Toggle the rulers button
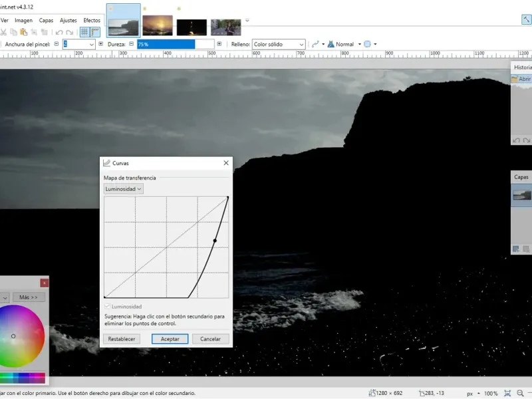 (95, 32)
